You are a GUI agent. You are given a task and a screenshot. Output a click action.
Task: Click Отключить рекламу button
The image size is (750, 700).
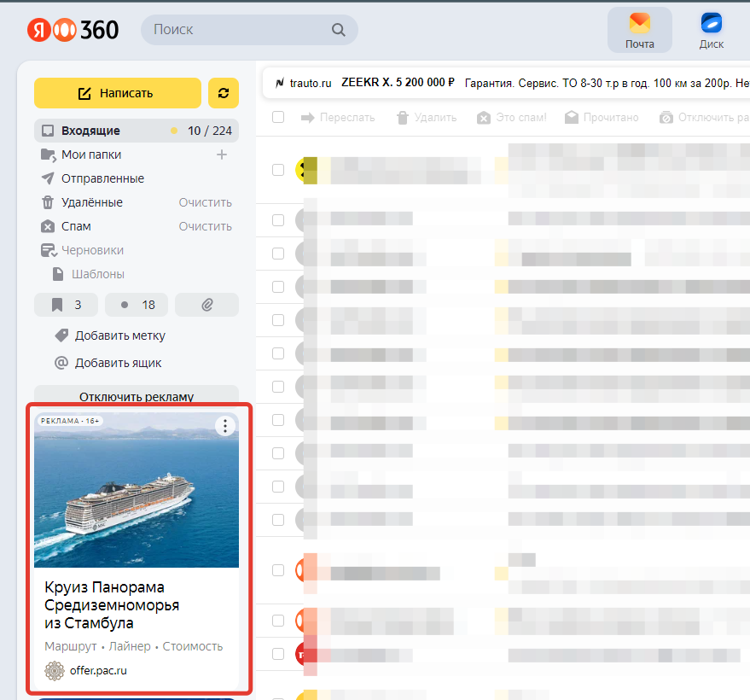pyautogui.click(x=137, y=396)
